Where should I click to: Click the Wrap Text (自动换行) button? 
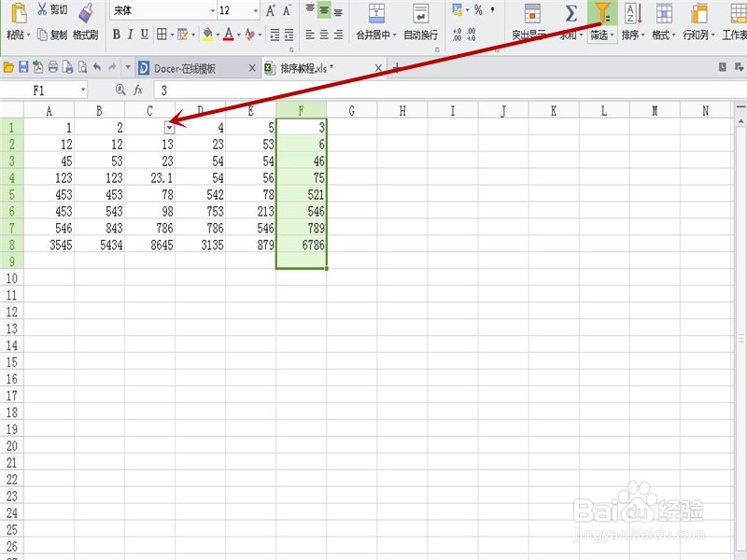tap(421, 21)
